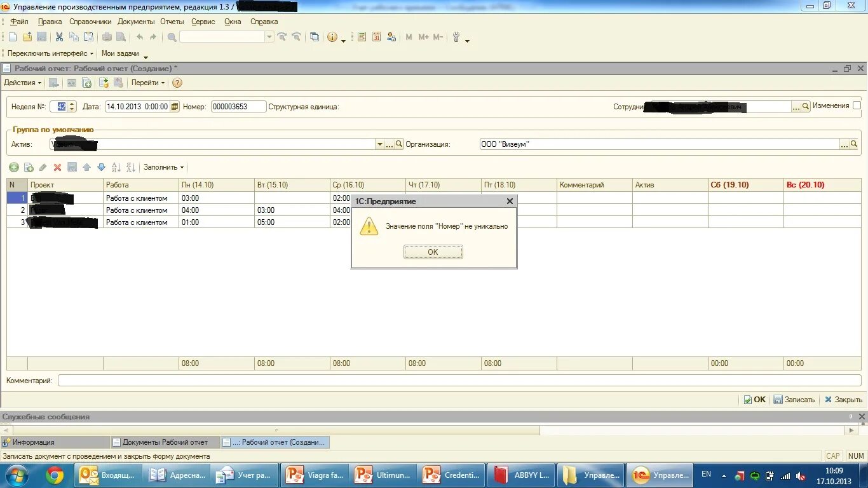
Task: Open Переключить интерфейс dropdown
Action: pyautogui.click(x=50, y=54)
